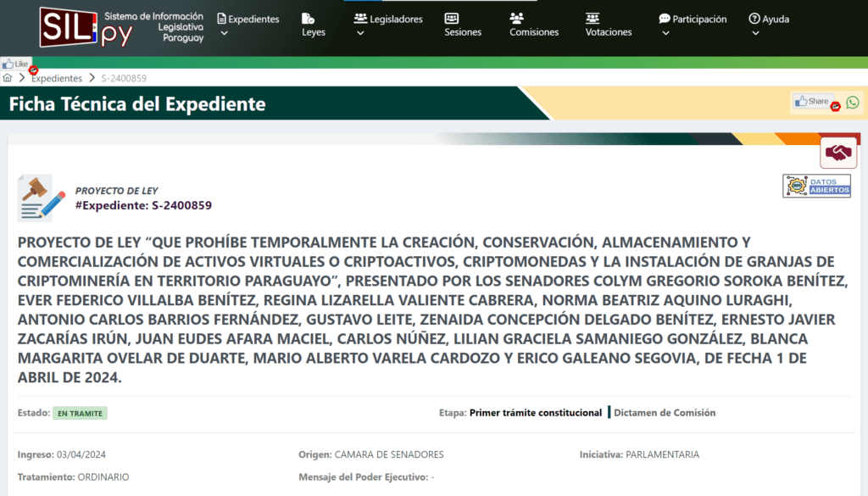Expand the Legisladores dropdown menu
This screenshot has height=496, width=868.
pyautogui.click(x=387, y=25)
